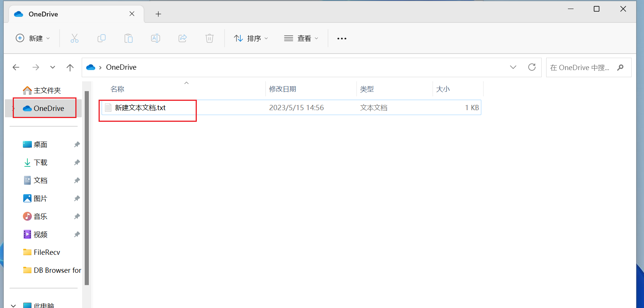
Task: Expand the address bar history dropdown
Action: (x=513, y=67)
